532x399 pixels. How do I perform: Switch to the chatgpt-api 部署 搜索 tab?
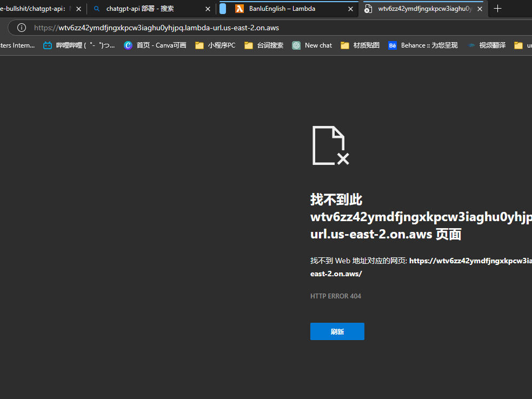coord(146,9)
